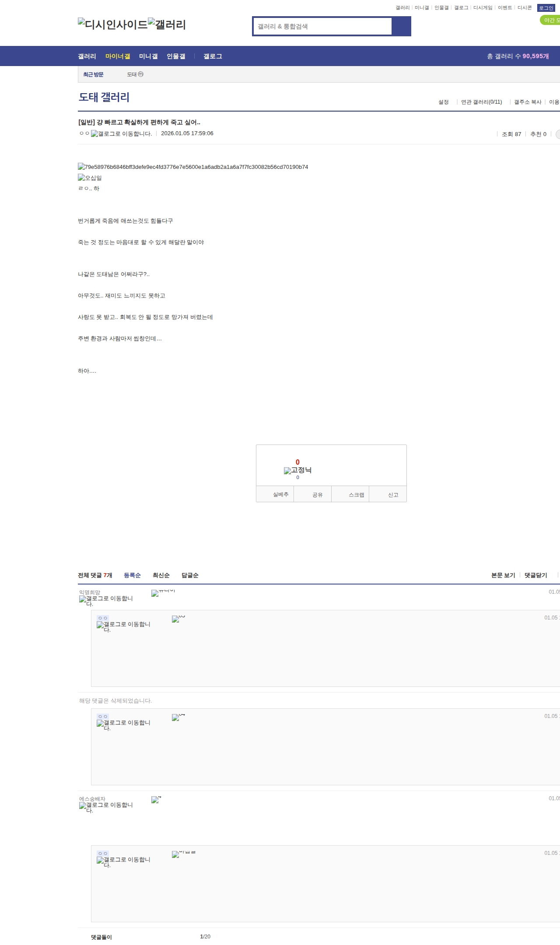Click the post date 2026.01.05 17:59:06
Viewport: 560px width, 945px height.
coord(187,133)
